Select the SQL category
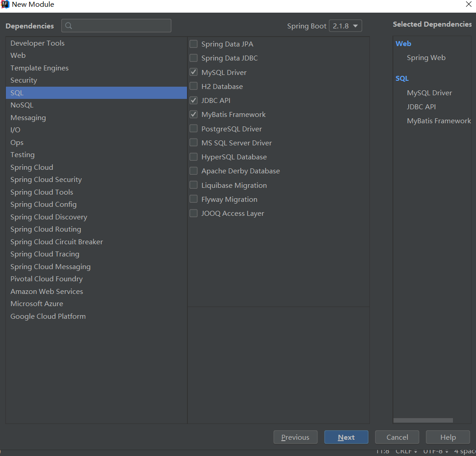The height and width of the screenshot is (456, 476). pos(96,93)
